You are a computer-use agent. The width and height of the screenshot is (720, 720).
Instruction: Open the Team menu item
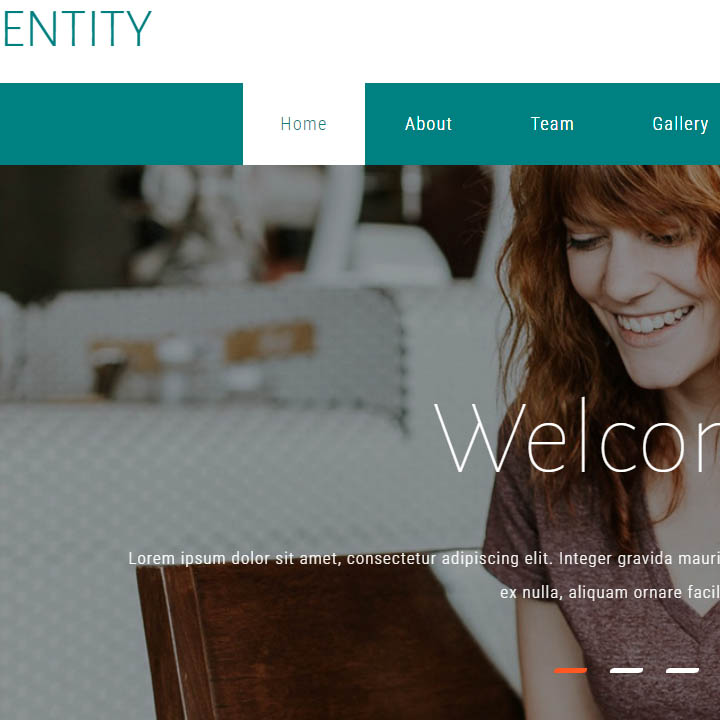coord(552,124)
